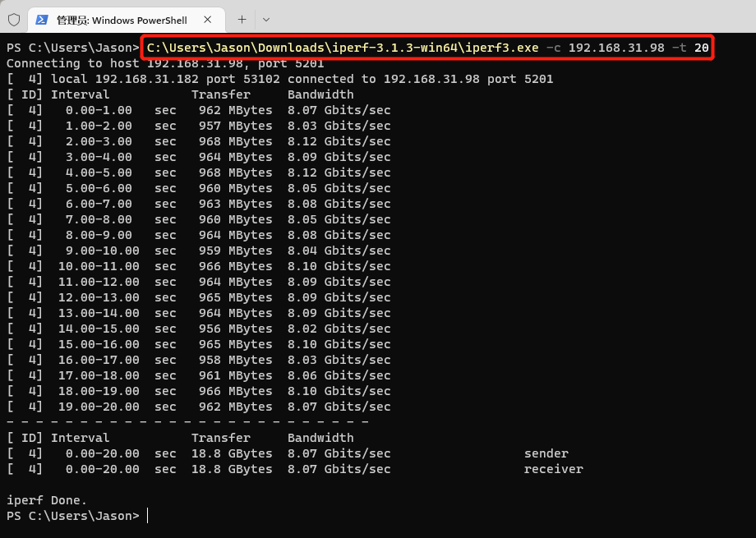Click the '-t 20' argument in command
Viewport: 756px width, 538px height.
pyautogui.click(x=690, y=48)
